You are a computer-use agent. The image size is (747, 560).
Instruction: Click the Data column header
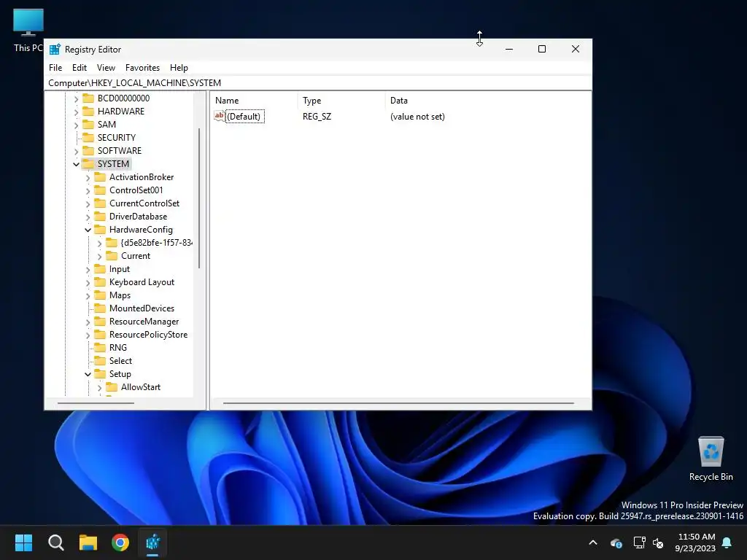tap(488, 101)
